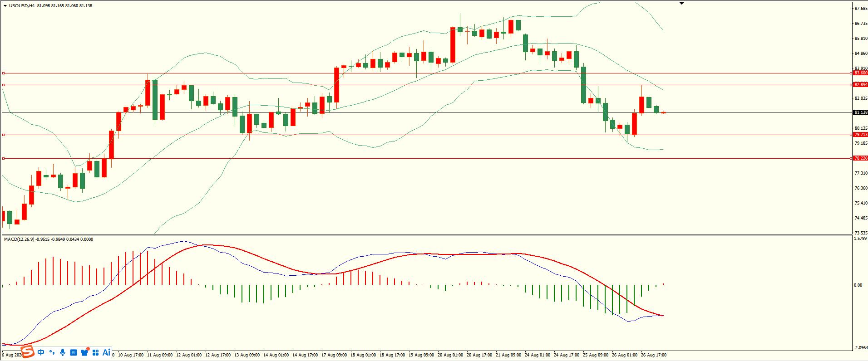Start voice input with microphone icon

click(x=63, y=352)
